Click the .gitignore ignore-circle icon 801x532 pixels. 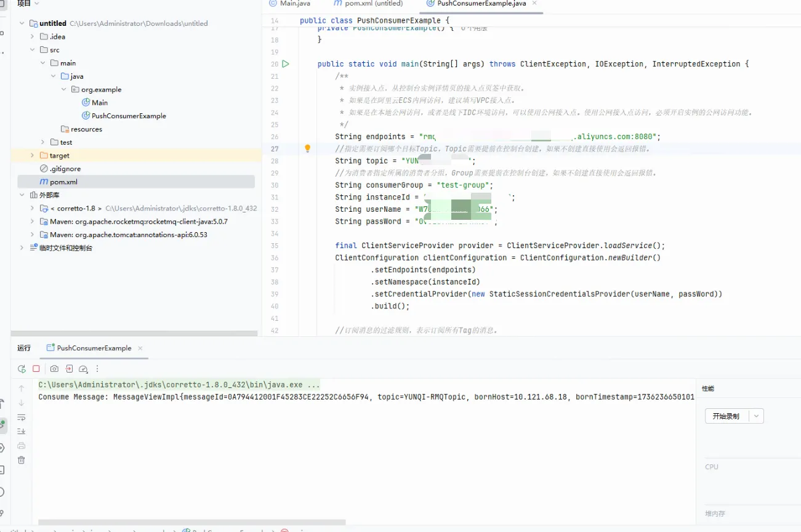coord(44,169)
